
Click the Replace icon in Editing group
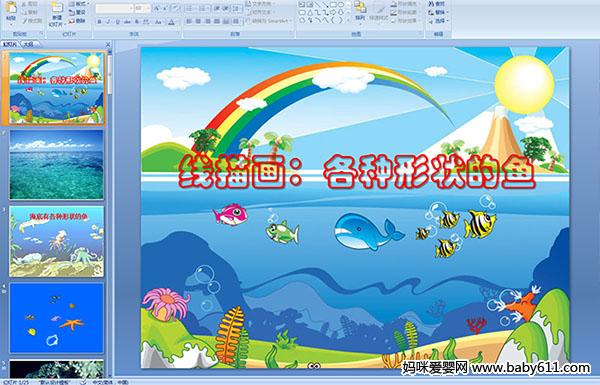click(x=437, y=12)
